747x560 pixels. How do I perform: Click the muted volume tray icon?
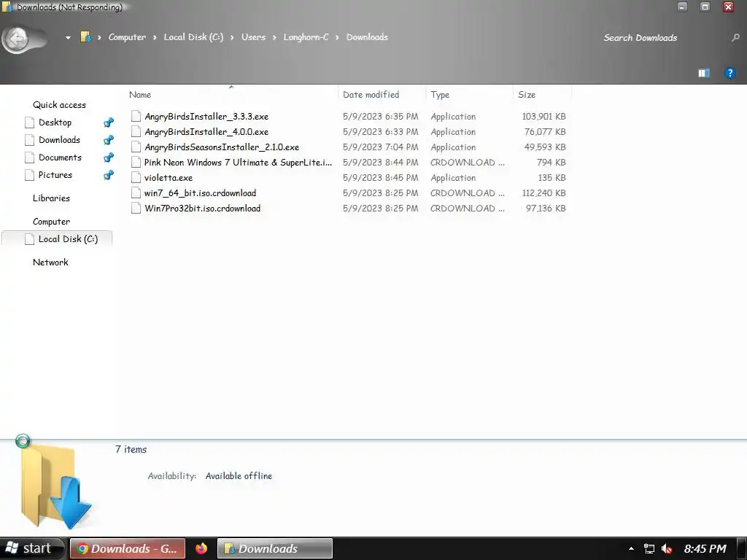(667, 548)
